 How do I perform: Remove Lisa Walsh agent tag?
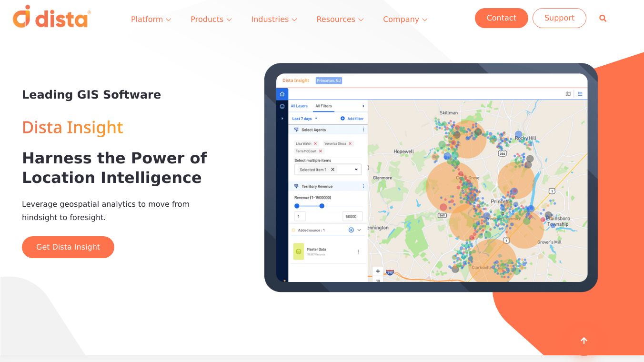click(315, 143)
